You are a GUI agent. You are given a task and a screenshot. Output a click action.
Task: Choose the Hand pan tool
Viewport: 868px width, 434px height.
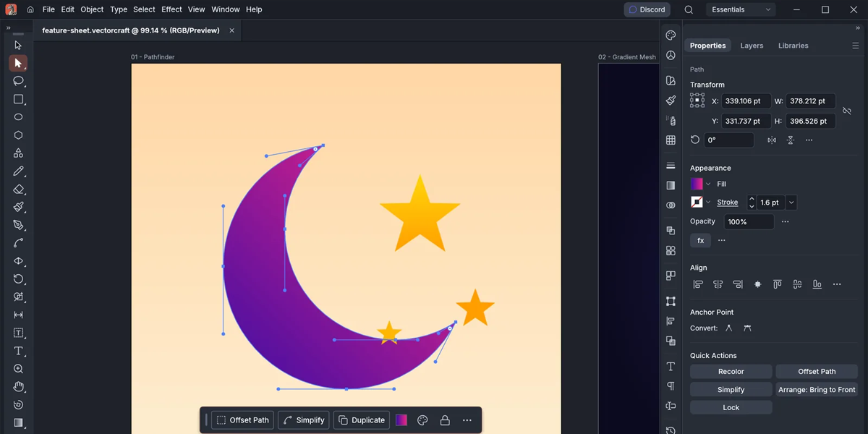point(18,387)
